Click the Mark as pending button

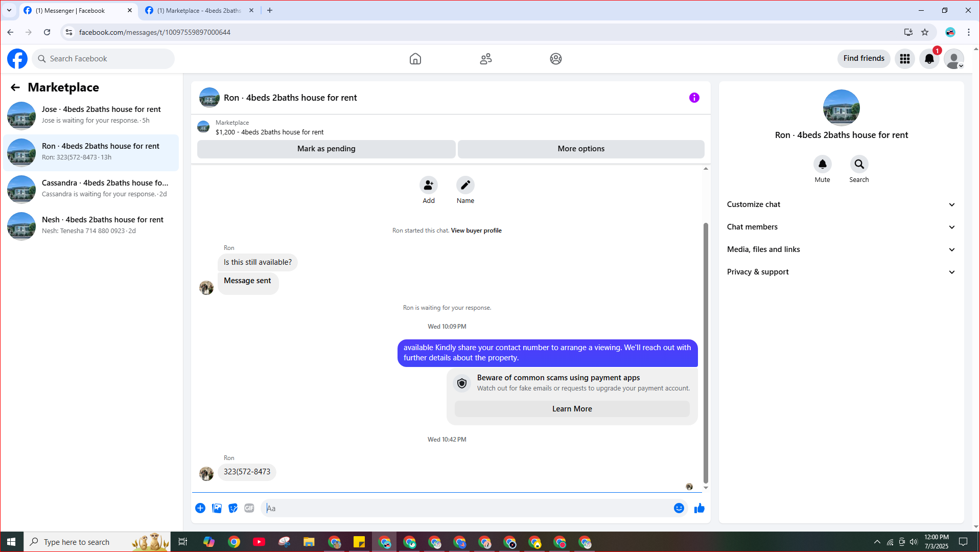[x=326, y=149]
